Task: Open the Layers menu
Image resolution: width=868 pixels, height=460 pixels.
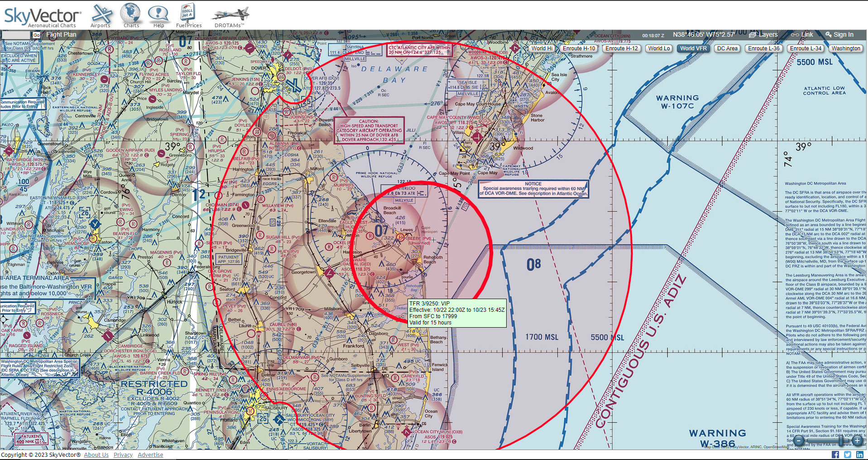Action: pos(763,34)
